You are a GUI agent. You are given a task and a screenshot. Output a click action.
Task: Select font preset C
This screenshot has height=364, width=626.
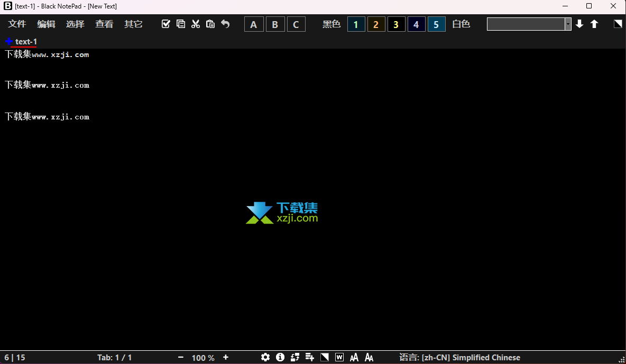click(296, 24)
